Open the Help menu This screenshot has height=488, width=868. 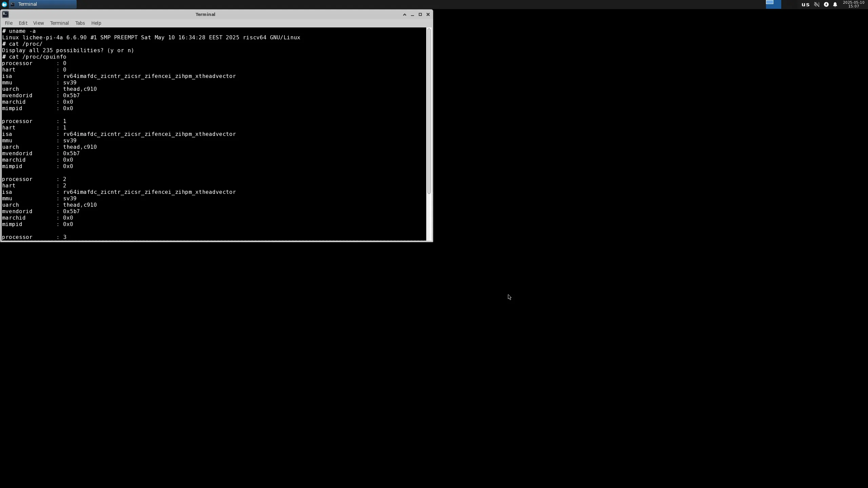click(96, 23)
